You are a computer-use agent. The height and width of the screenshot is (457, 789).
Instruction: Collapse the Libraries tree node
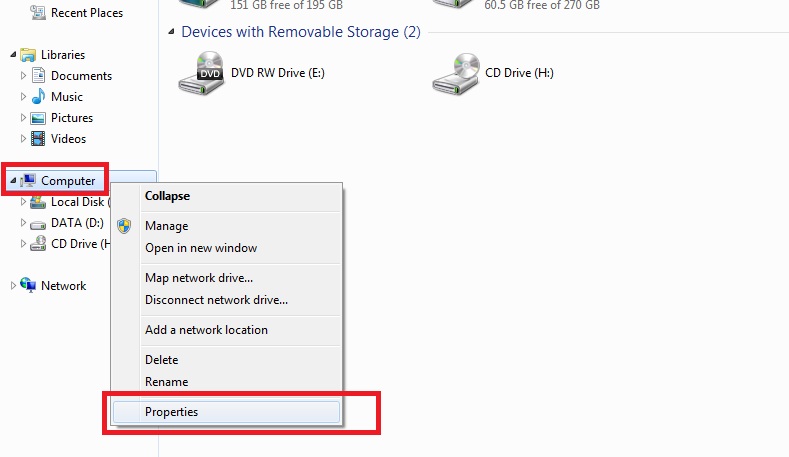click(13, 54)
